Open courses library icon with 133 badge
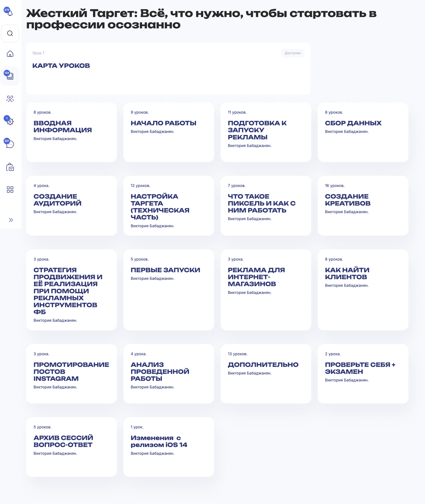This screenshot has width=425, height=504. pos(10,76)
